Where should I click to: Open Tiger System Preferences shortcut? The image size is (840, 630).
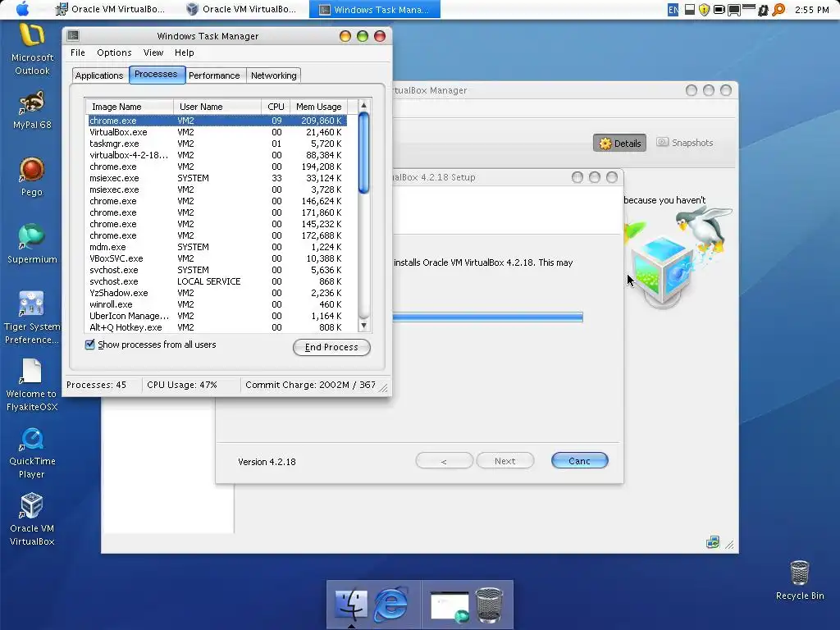(32, 317)
